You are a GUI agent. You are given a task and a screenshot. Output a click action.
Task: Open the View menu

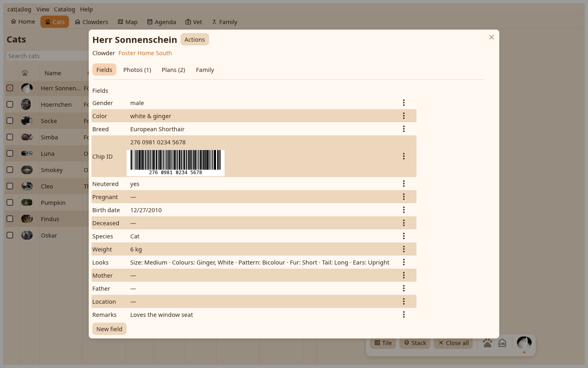point(42,9)
